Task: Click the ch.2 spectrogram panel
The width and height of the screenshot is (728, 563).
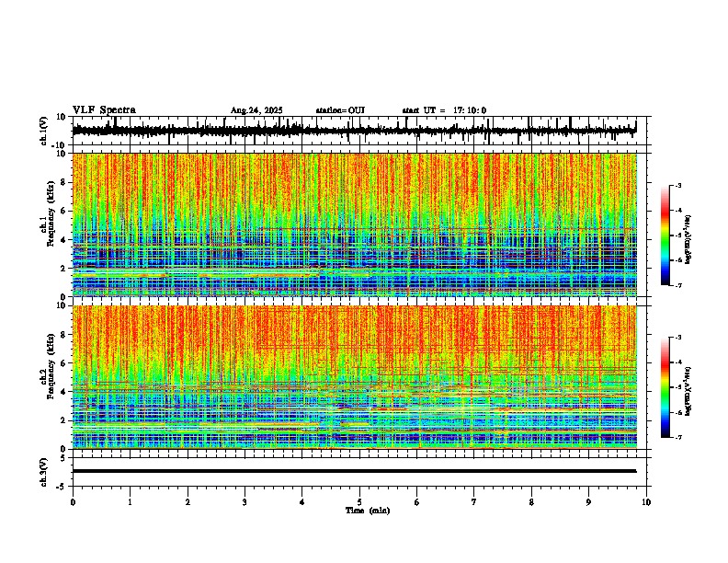Action: [x=354, y=377]
